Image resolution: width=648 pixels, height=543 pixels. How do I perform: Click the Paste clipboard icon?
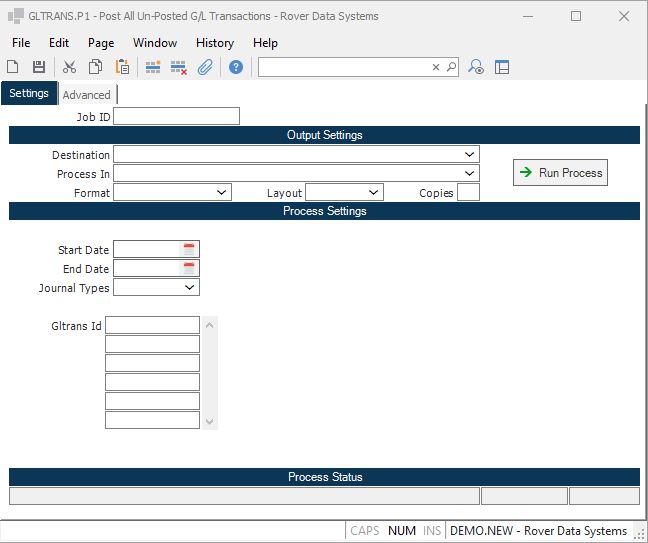click(x=122, y=67)
